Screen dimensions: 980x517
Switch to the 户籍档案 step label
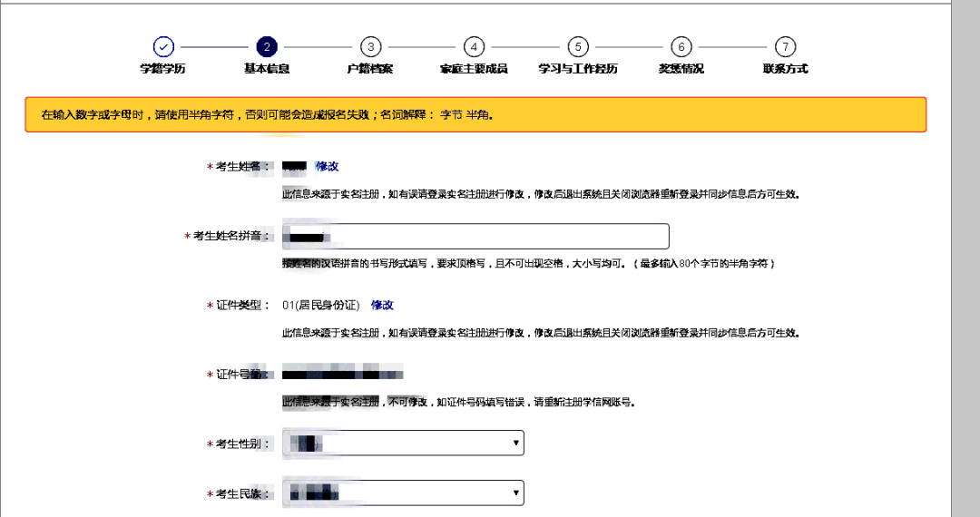(370, 69)
